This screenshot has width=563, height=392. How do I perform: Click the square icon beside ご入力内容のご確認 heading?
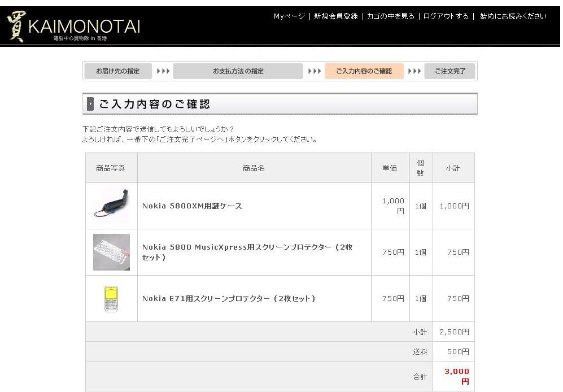pyautogui.click(x=90, y=104)
